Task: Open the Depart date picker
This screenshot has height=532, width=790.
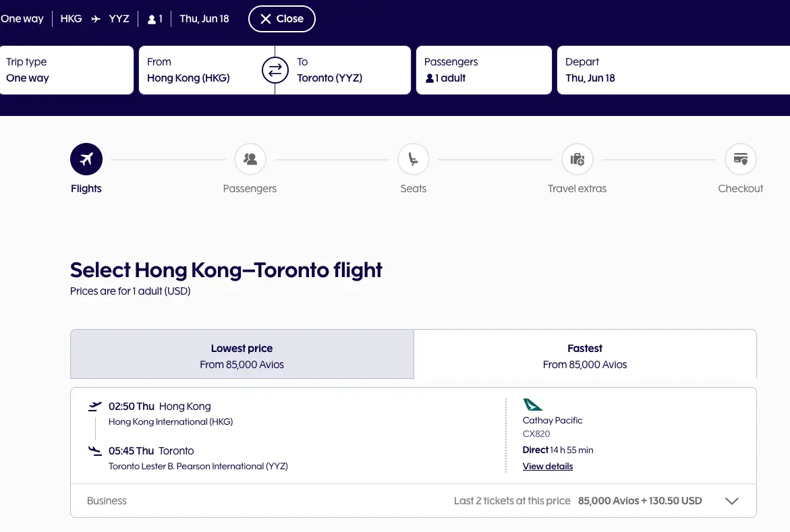Action: [673, 70]
